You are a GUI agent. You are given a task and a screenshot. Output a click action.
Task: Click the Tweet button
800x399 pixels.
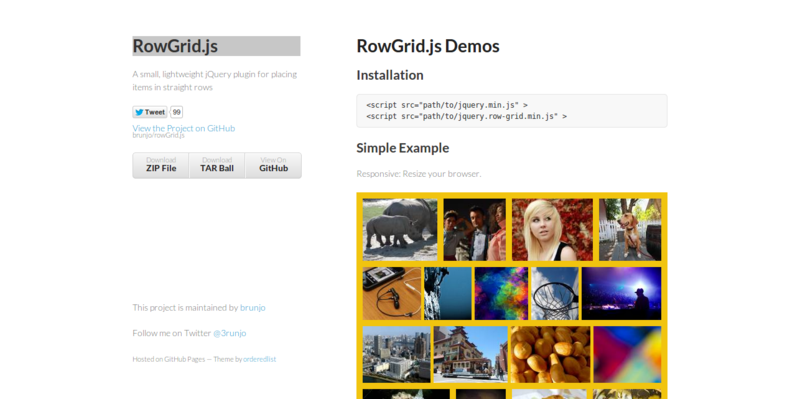pyautogui.click(x=149, y=112)
